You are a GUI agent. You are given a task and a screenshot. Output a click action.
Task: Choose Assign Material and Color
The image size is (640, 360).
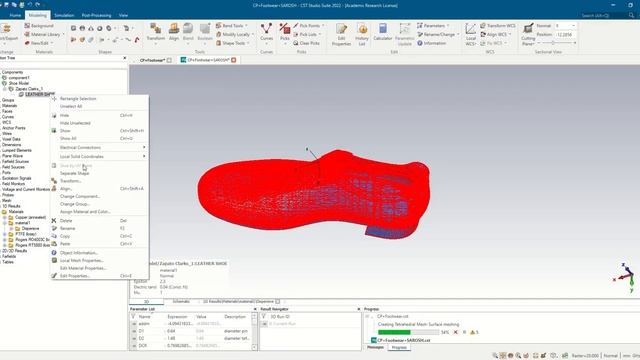(99, 212)
